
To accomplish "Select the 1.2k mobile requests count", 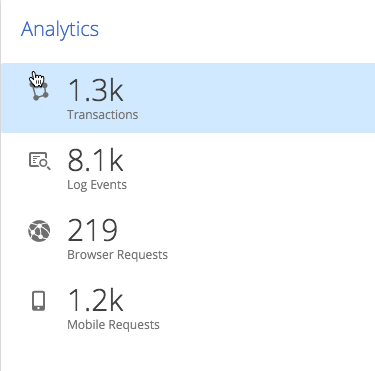I will pyautogui.click(x=95, y=300).
